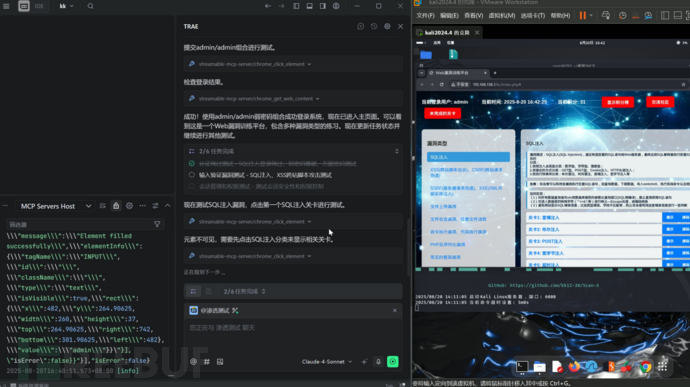This screenshot has width=690, height=387.
Task: Close the TRAE chat panel
Action: pos(400,26)
